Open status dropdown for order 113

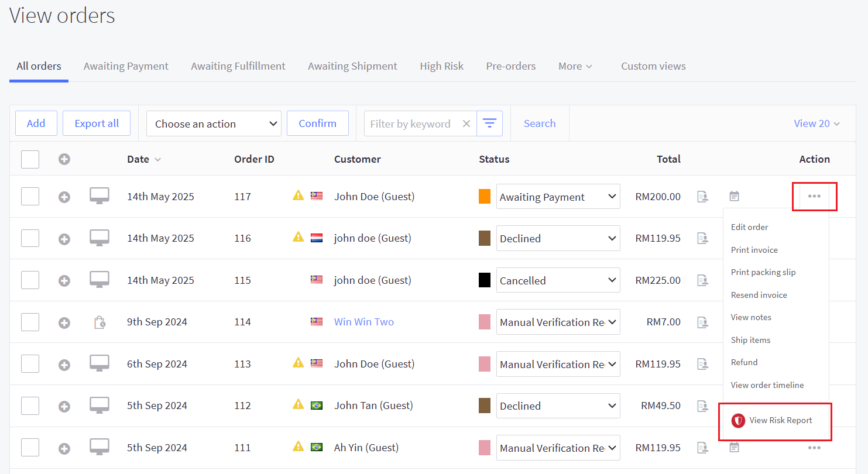point(558,364)
